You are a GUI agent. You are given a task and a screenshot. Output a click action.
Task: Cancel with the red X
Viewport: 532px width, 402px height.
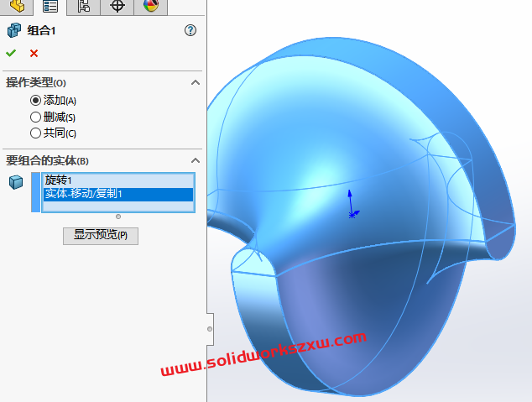[34, 53]
